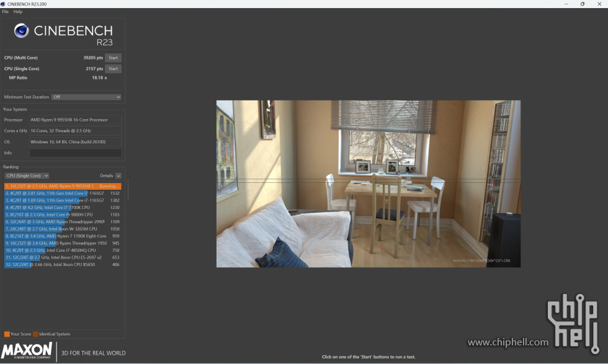Open the File menu
This screenshot has height=364, width=608.
point(5,12)
